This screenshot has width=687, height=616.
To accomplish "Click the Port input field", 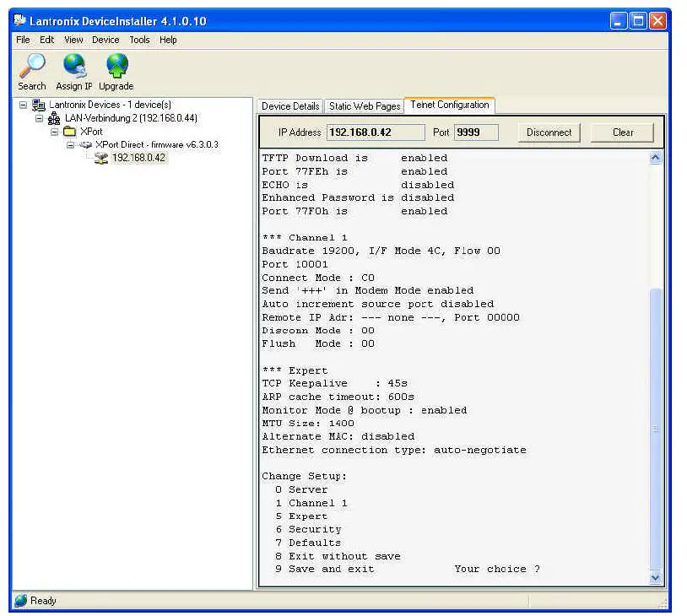I will coord(476,132).
